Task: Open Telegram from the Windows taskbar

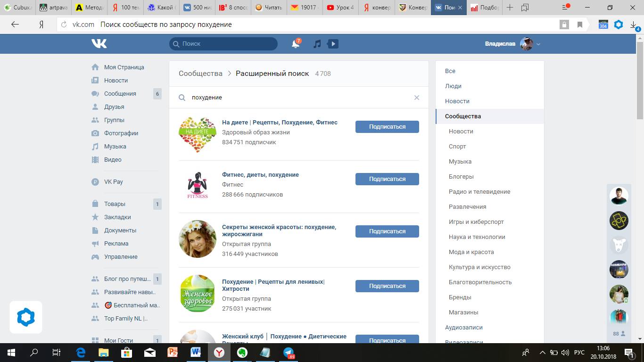Action: click(x=289, y=353)
